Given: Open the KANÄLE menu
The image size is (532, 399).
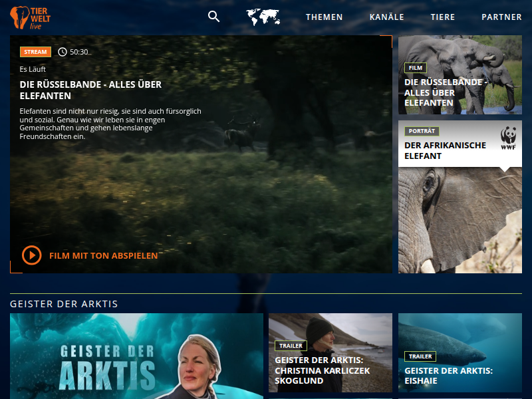Looking at the screenshot, I should 387,17.
